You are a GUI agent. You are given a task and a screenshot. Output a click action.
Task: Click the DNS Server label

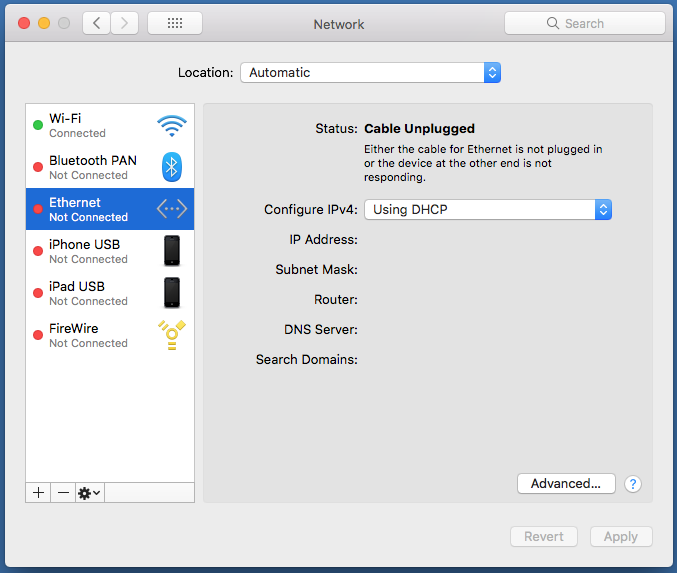click(321, 329)
